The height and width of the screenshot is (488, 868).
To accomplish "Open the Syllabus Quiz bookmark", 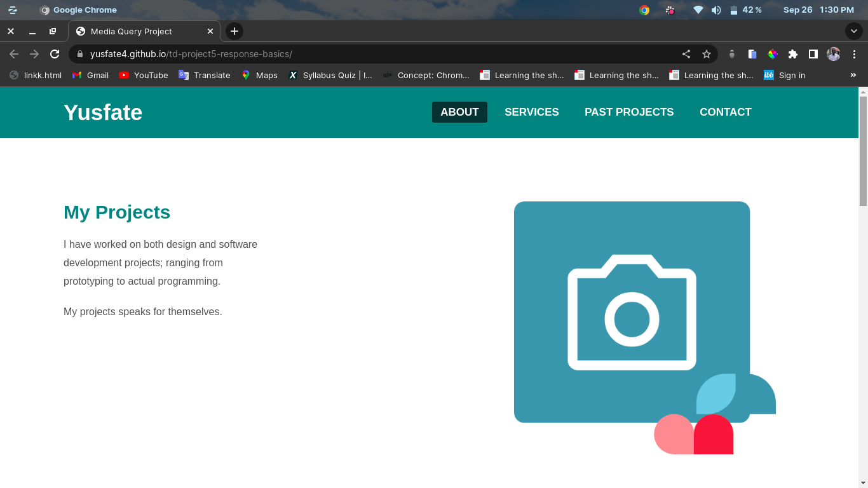I will coord(330,75).
